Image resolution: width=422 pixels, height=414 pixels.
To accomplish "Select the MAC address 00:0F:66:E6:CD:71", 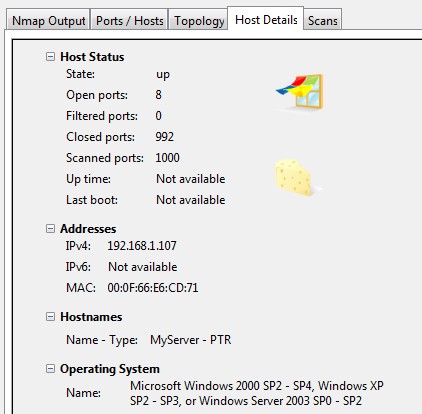I will point(153,288).
